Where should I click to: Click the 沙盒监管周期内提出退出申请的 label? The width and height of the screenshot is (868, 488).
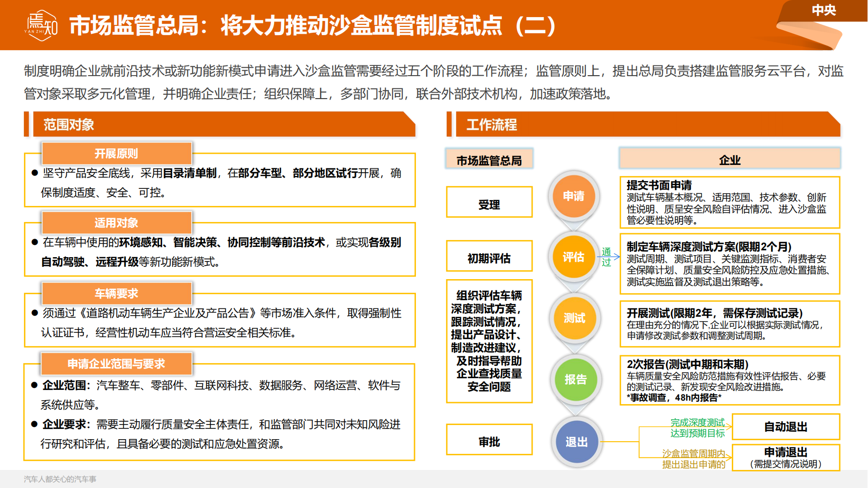pyautogui.click(x=694, y=459)
